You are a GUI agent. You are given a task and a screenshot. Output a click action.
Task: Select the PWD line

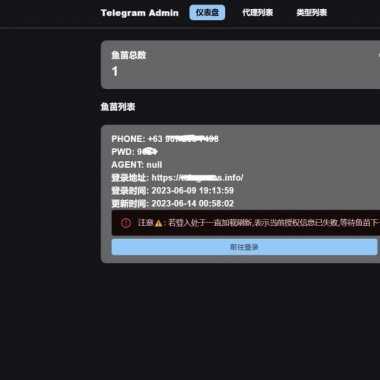(x=134, y=152)
